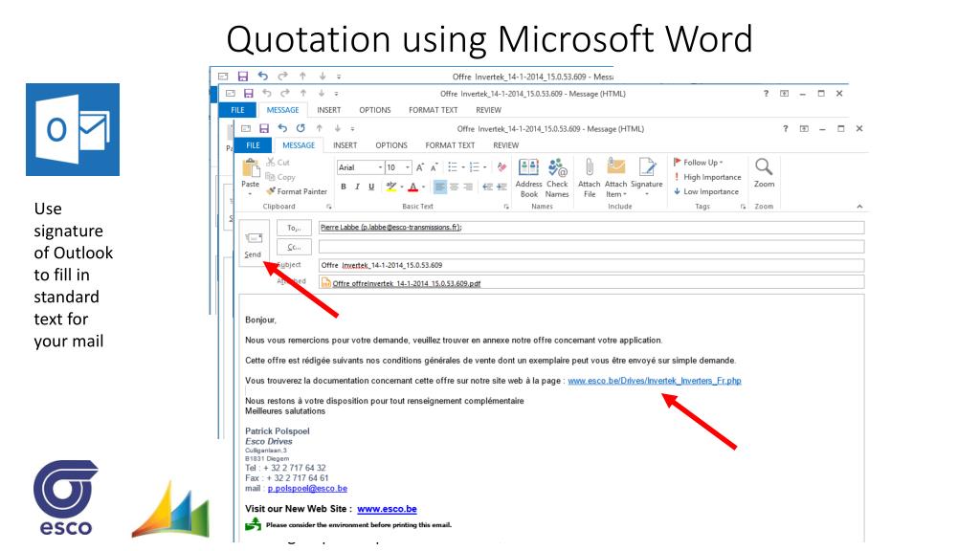
Task: Open the Signature dropdown
Action: click(647, 177)
